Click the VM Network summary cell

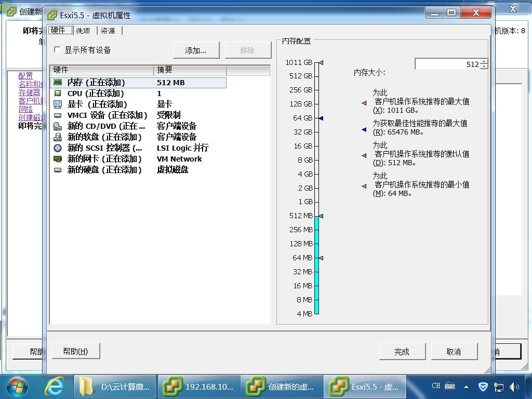coord(179,159)
